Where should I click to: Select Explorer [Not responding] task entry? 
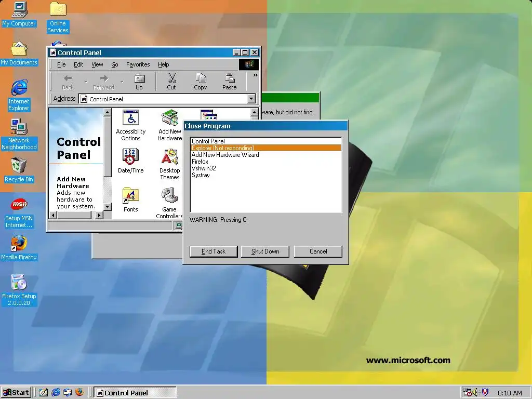click(x=266, y=148)
